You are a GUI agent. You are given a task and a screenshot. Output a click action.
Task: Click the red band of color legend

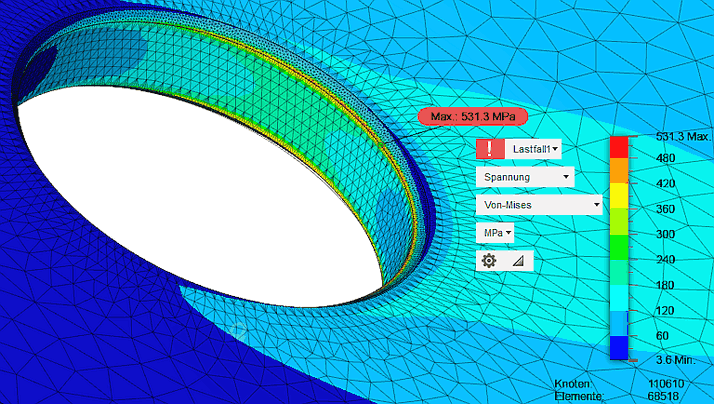pyautogui.click(x=618, y=146)
